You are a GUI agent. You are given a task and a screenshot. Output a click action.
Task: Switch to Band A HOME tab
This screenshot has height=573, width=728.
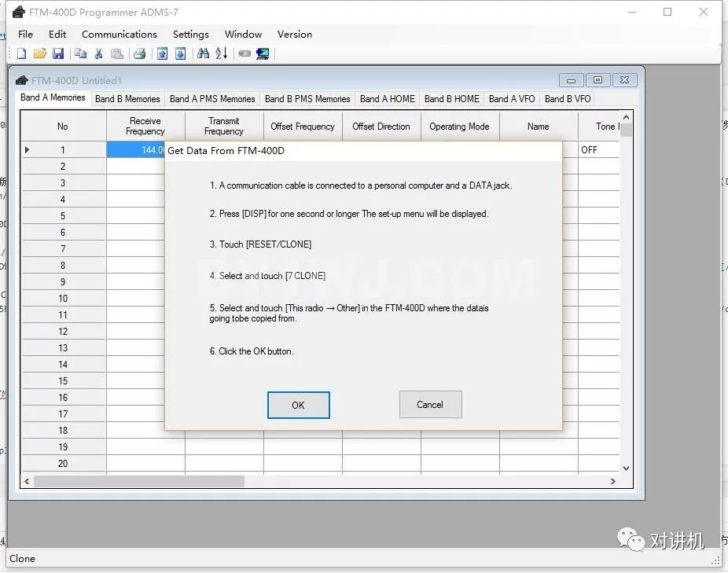tap(388, 99)
